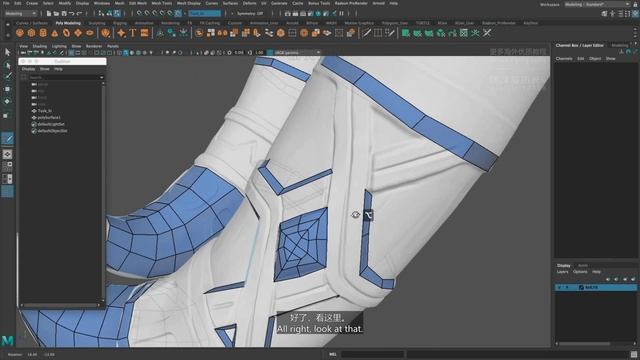Switch to the Poly Modeling shelf tab
This screenshot has width=640, height=360.
tap(68, 23)
